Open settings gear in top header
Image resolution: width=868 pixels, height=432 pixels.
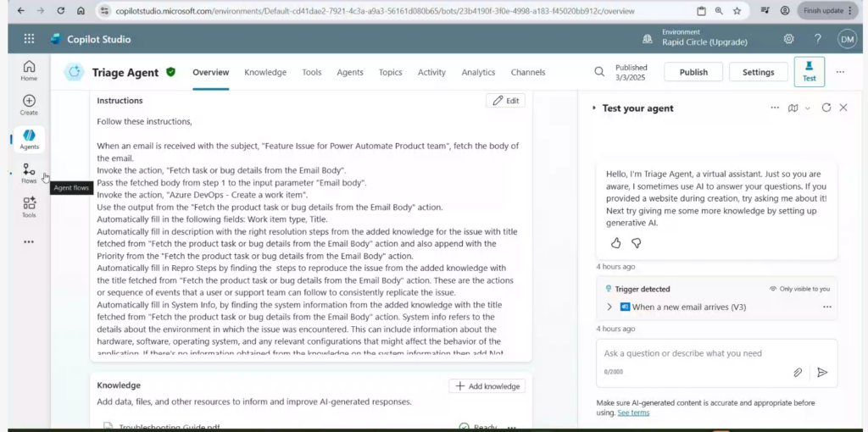tap(789, 39)
